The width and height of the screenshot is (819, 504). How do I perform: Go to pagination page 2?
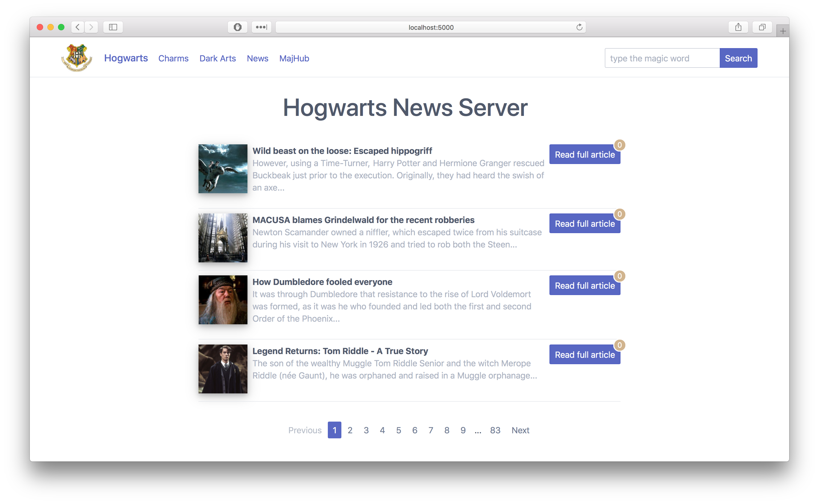coord(350,430)
